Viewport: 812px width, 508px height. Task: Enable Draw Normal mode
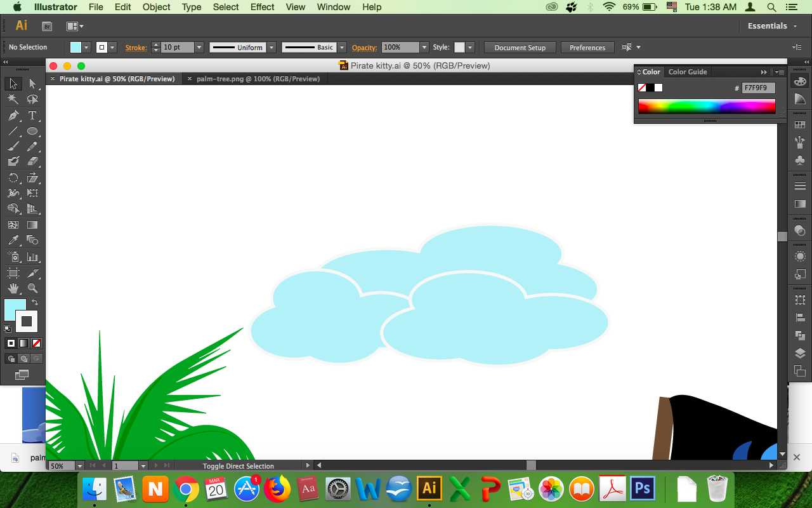click(11, 359)
